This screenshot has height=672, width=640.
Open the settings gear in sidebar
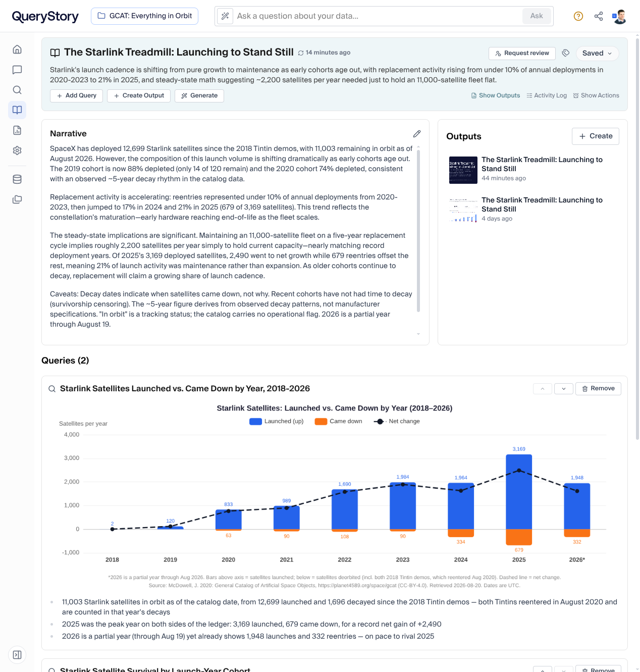17,150
